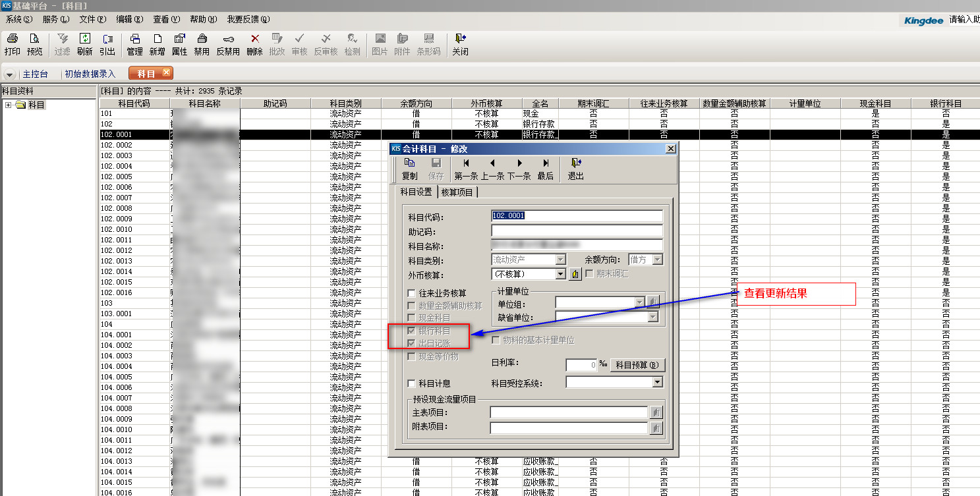
Task: Click the 助记码 input field
Action: (577, 231)
